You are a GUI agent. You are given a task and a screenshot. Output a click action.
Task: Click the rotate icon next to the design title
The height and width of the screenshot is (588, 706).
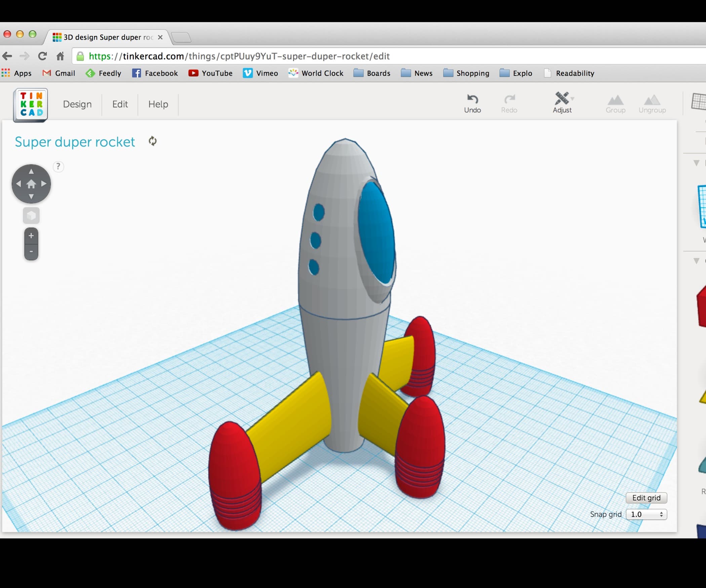pyautogui.click(x=153, y=141)
